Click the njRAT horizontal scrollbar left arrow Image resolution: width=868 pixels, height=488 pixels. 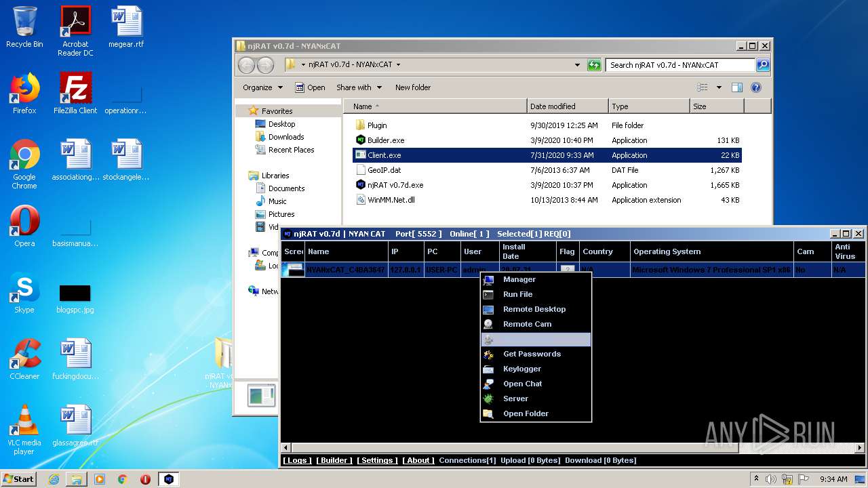(286, 448)
